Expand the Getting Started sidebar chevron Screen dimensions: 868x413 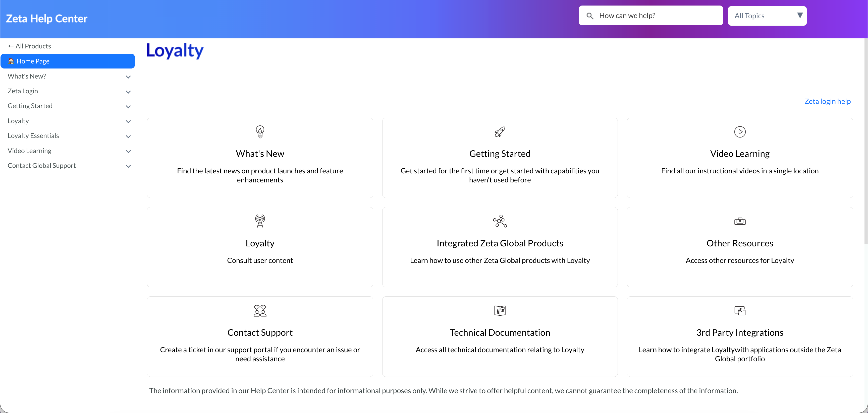pyautogui.click(x=128, y=106)
